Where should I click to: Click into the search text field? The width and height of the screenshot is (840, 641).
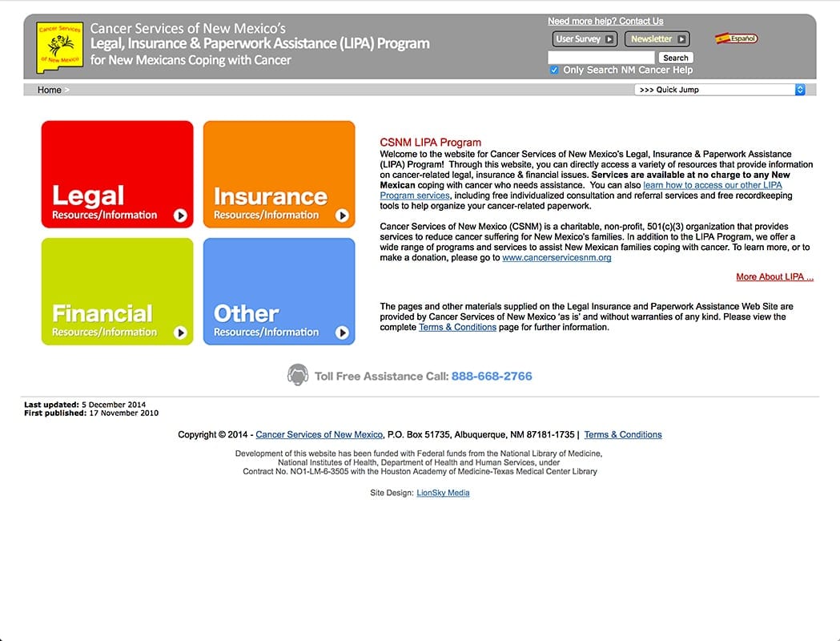(601, 58)
